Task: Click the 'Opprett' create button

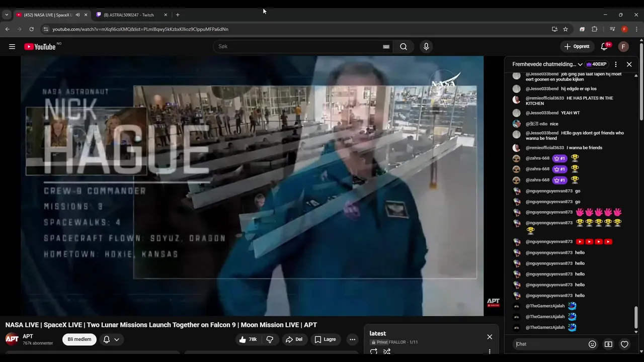Action: tap(577, 47)
